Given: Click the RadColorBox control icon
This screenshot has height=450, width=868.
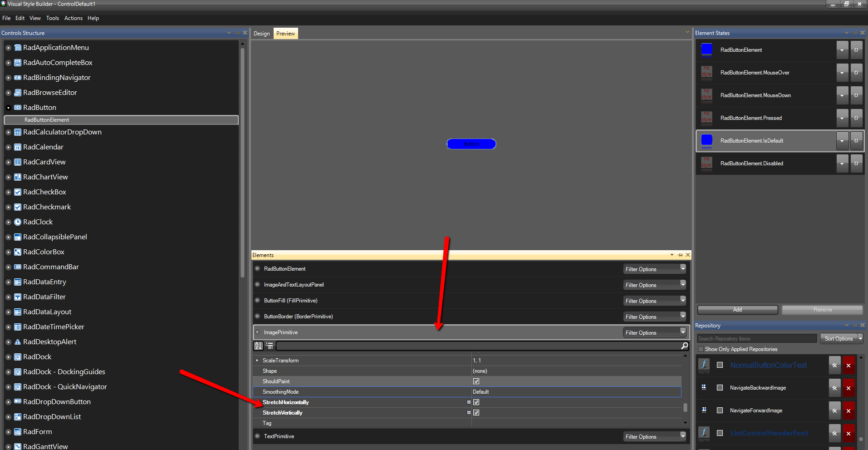Looking at the screenshot, I should (x=18, y=252).
